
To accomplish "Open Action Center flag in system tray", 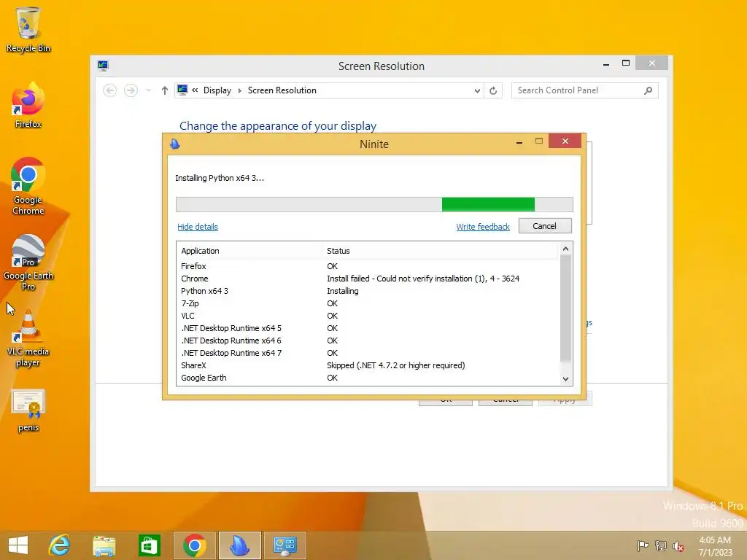I will pyautogui.click(x=643, y=545).
